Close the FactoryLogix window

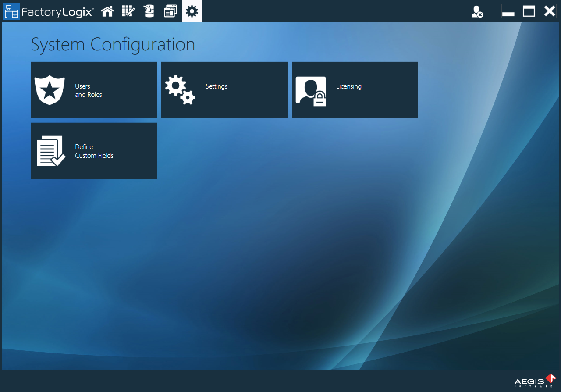(550, 11)
